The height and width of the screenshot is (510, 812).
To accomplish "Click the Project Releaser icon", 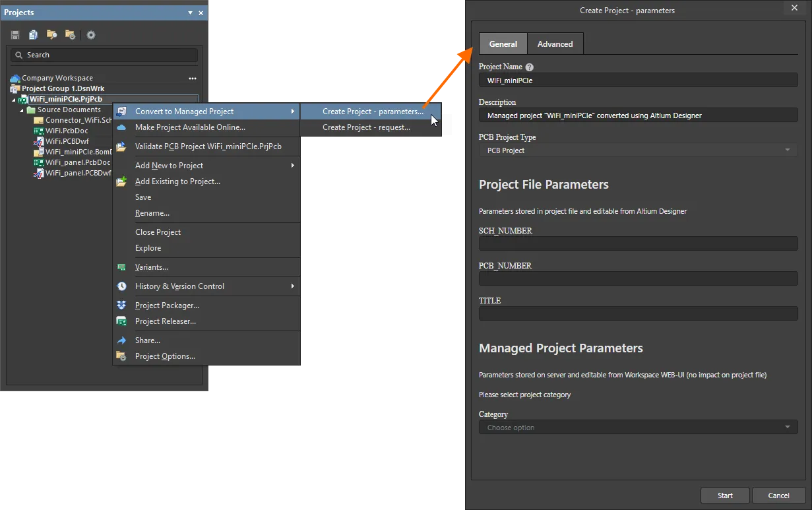I will click(x=121, y=321).
